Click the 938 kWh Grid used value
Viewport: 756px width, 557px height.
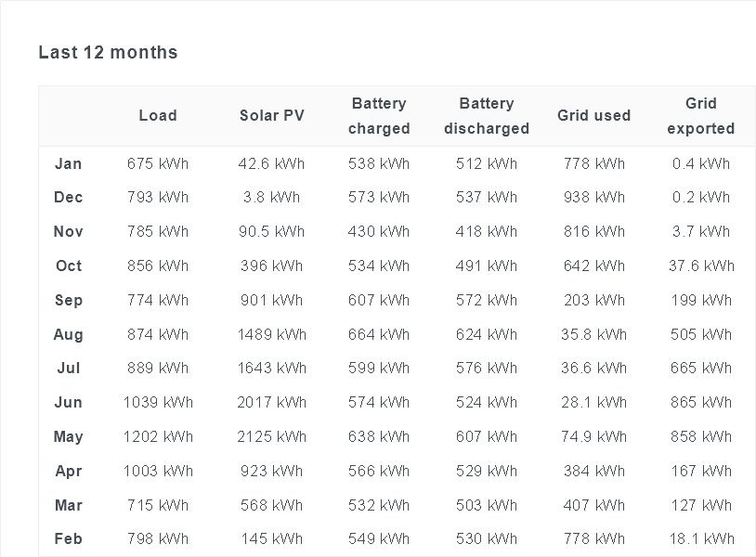[x=594, y=197]
